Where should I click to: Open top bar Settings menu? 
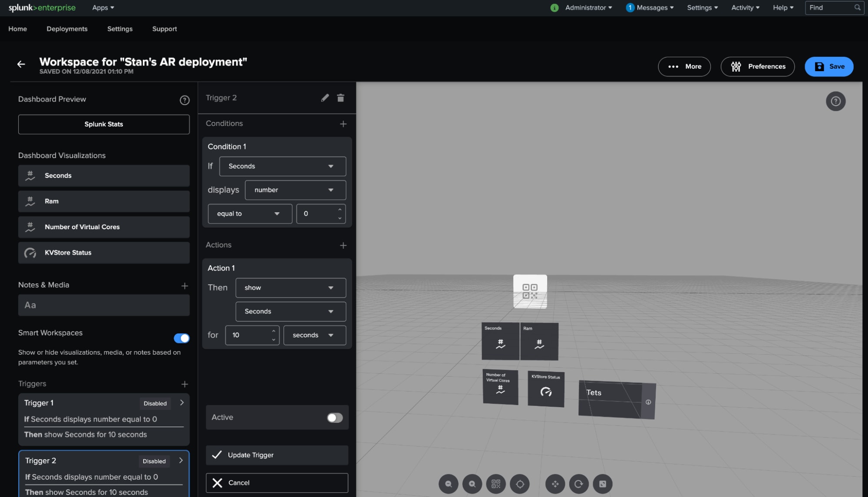pos(702,8)
